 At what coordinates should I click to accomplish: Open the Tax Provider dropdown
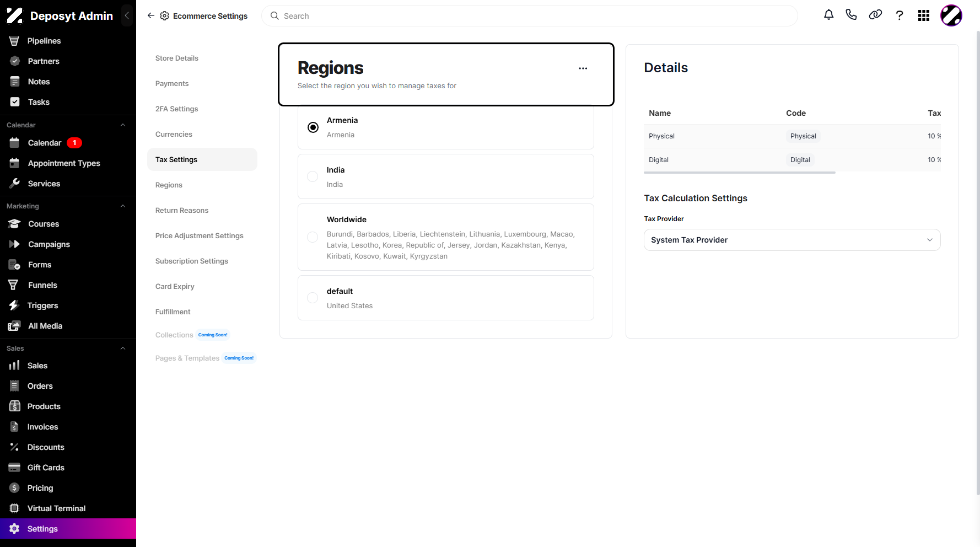click(792, 240)
